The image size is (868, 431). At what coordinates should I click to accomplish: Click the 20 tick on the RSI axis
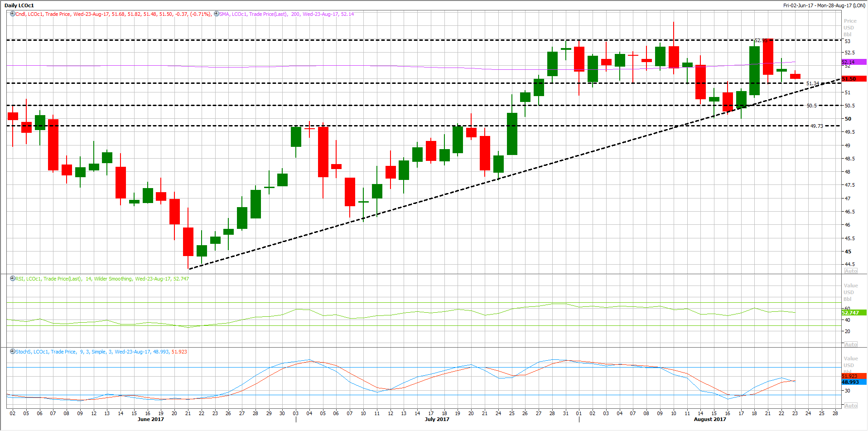pos(848,331)
